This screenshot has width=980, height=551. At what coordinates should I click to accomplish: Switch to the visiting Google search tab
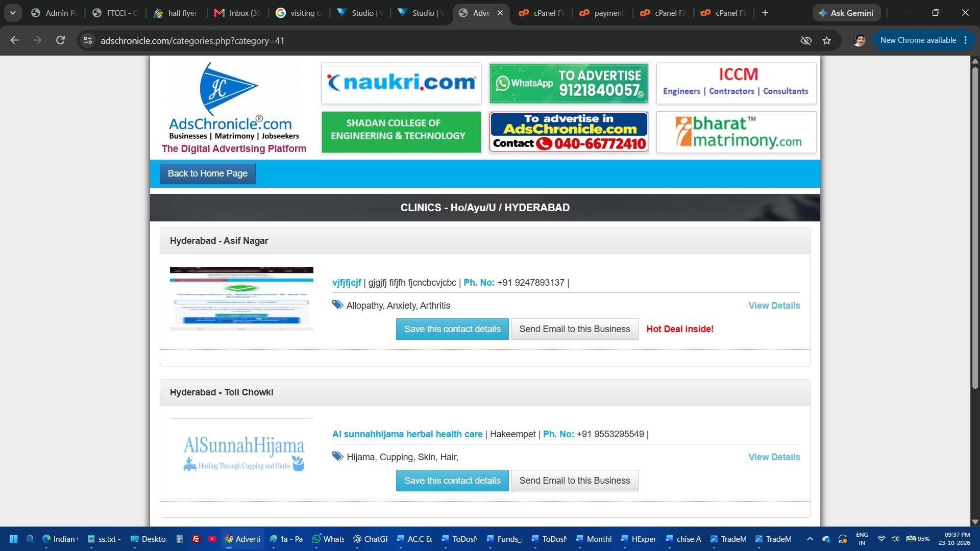point(299,13)
